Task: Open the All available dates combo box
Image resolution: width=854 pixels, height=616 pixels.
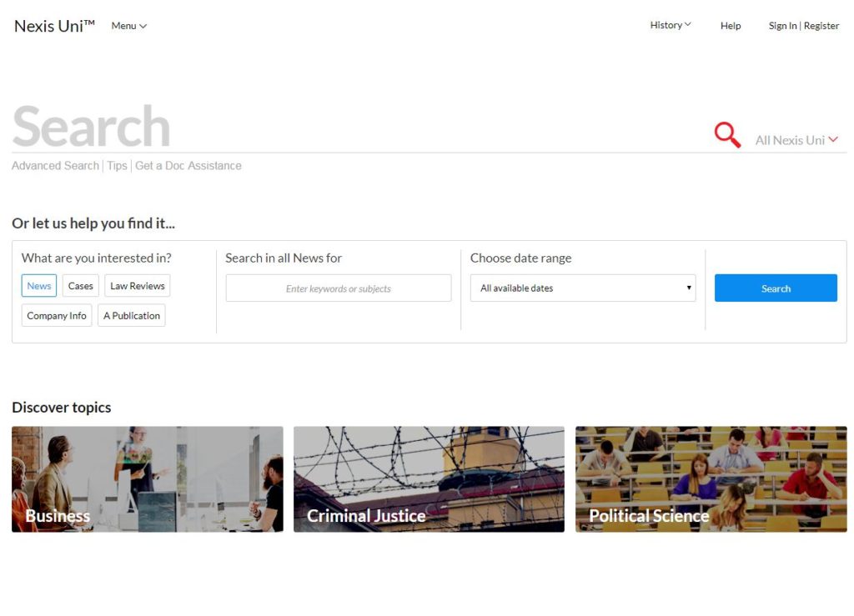Action: (x=583, y=288)
